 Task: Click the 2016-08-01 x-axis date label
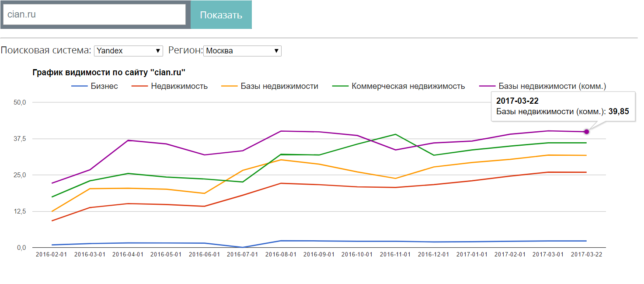coord(281,255)
